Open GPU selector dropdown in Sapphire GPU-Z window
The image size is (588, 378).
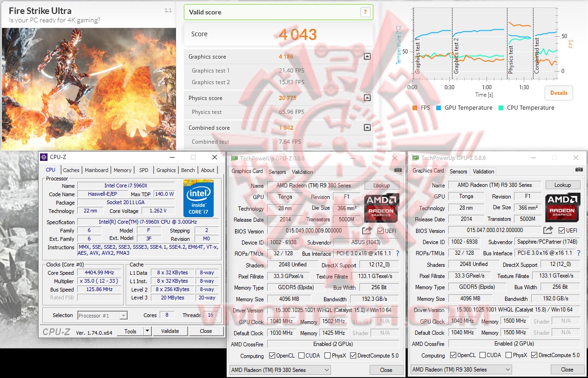pos(461,370)
